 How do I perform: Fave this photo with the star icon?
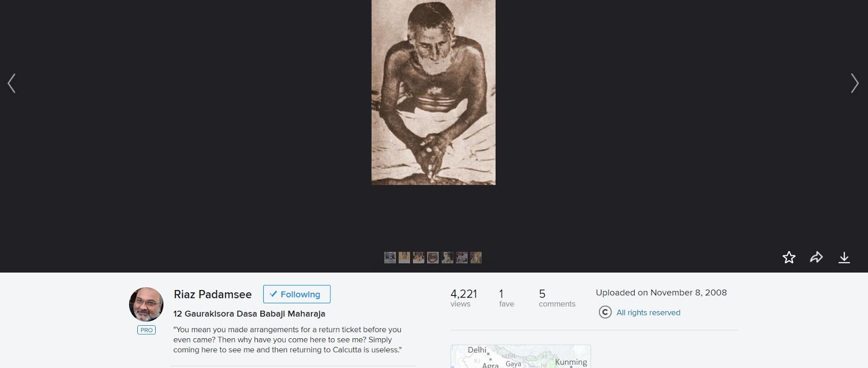pos(789,257)
